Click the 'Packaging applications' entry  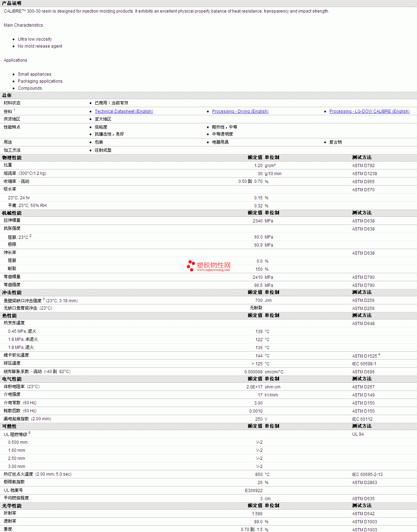pyautogui.click(x=40, y=81)
